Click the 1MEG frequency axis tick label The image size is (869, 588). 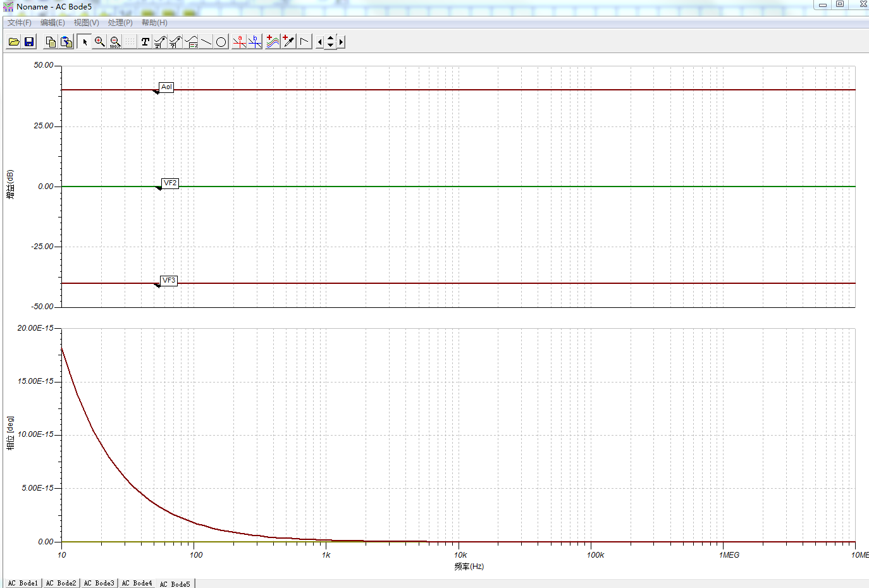click(x=729, y=555)
